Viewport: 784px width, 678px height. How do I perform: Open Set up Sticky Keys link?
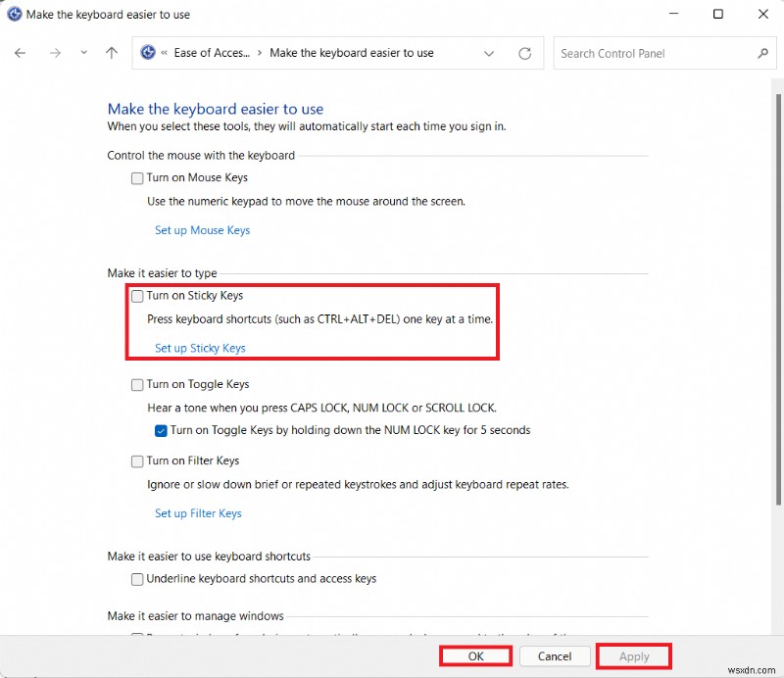click(x=200, y=349)
